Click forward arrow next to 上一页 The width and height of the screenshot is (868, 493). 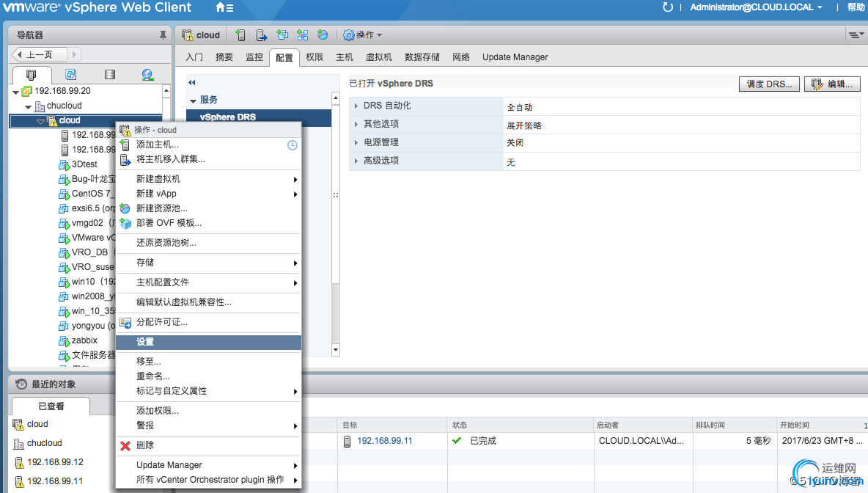pyautogui.click(x=74, y=54)
